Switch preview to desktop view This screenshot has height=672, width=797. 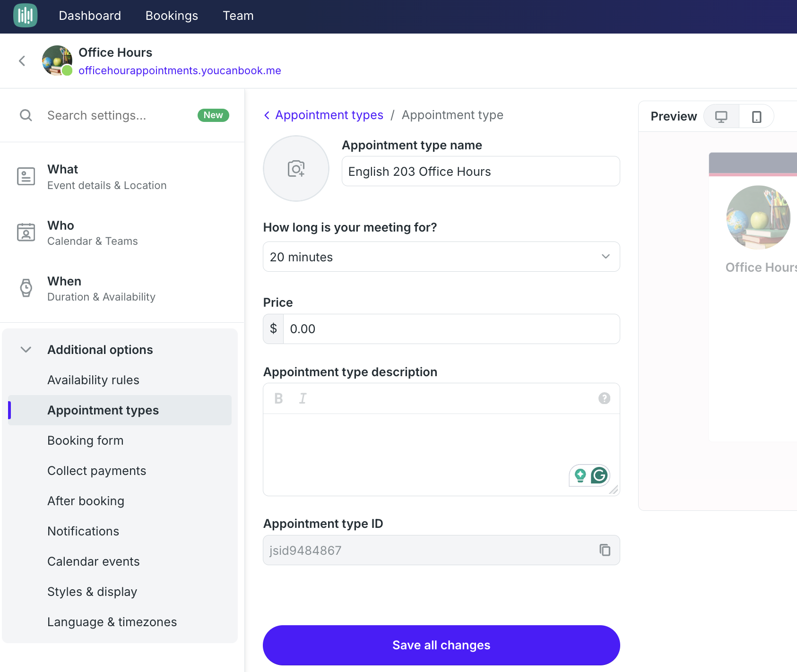click(x=721, y=116)
